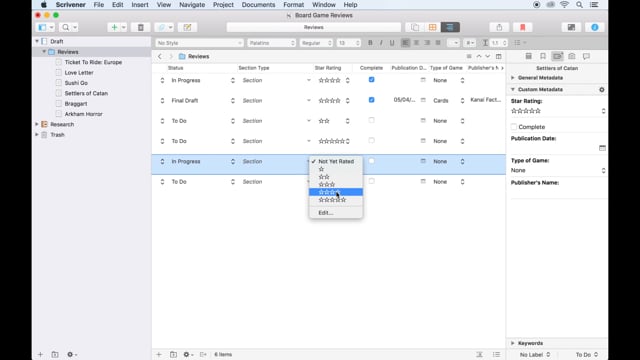Open the Format menu
Screen dimensions: 640x360
coord(293,5)
